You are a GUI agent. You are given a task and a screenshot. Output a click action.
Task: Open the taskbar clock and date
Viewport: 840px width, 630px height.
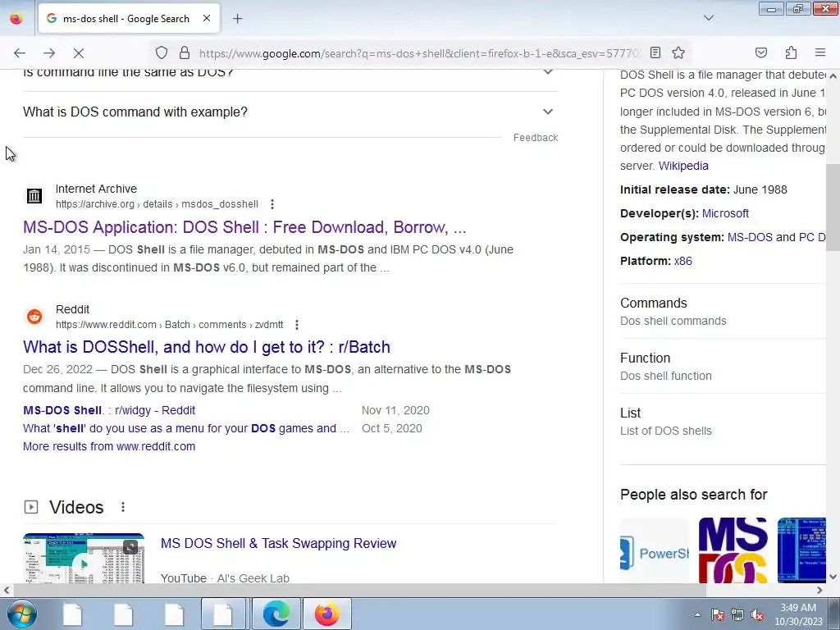tap(798, 614)
